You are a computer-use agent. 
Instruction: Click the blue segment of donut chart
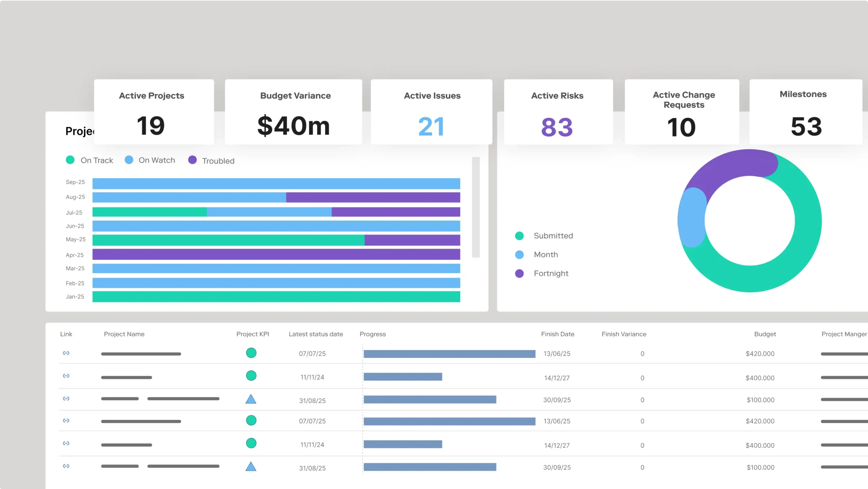692,217
